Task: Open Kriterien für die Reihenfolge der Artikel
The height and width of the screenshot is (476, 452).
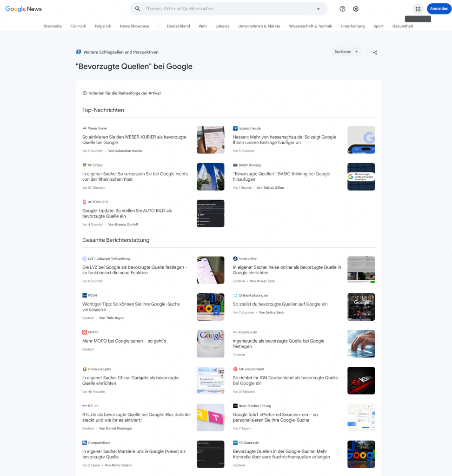Action: pyautogui.click(x=124, y=93)
